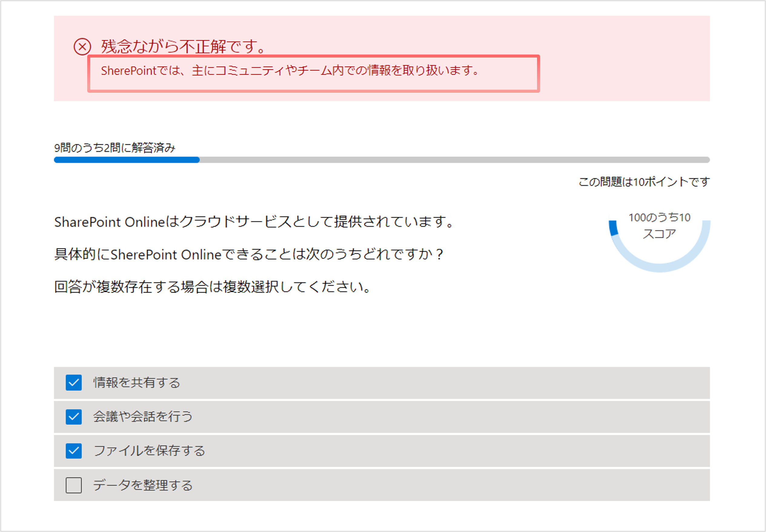Click the 9問のうち2問に解答済み label
This screenshot has width=766, height=532.
click(x=114, y=148)
